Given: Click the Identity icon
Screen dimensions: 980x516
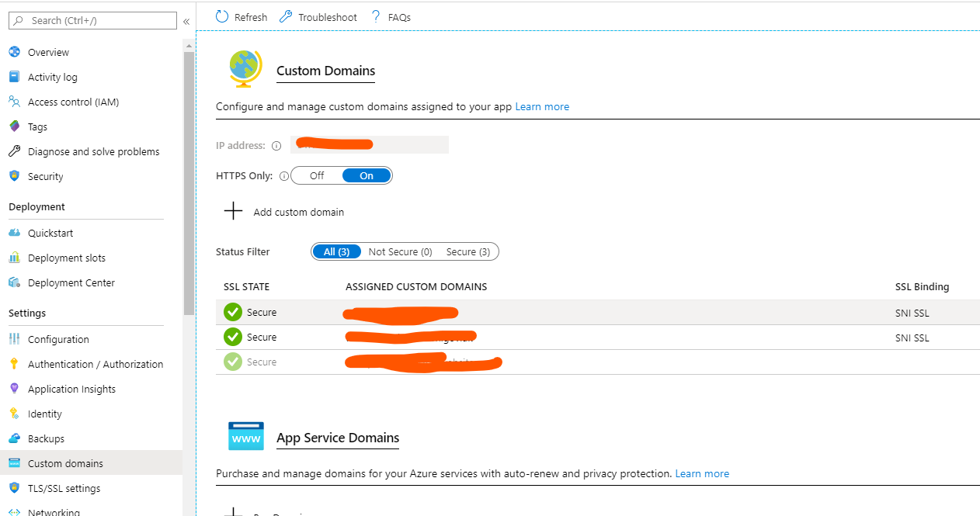Looking at the screenshot, I should tap(14, 414).
